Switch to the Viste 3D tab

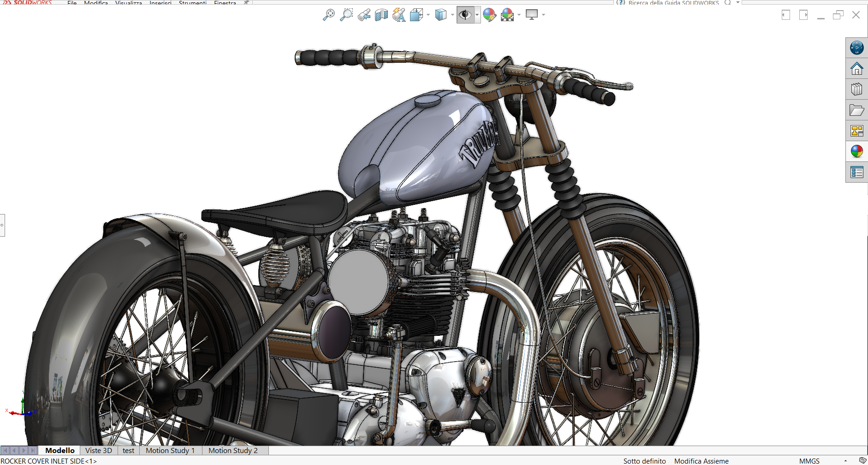pyautogui.click(x=99, y=451)
